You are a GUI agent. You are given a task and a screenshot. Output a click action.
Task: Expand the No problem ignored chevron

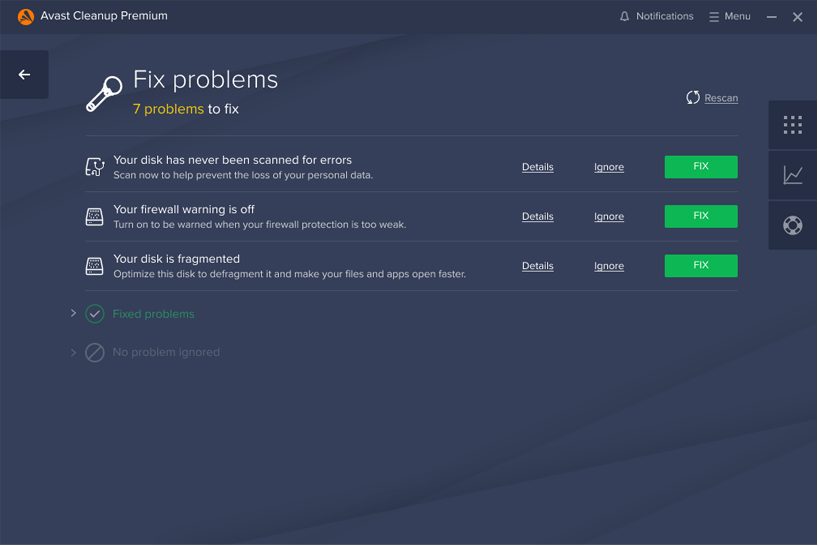pos(73,352)
